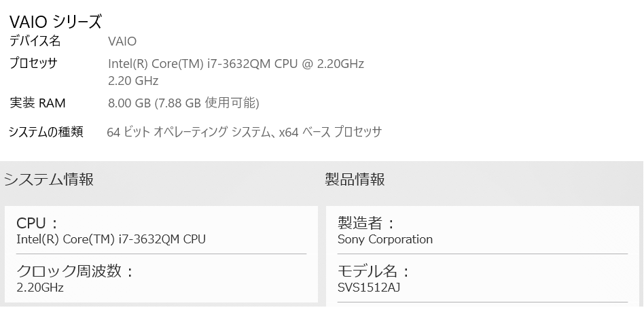Select the プロセッサ label
644x312 pixels.
pyautogui.click(x=33, y=63)
